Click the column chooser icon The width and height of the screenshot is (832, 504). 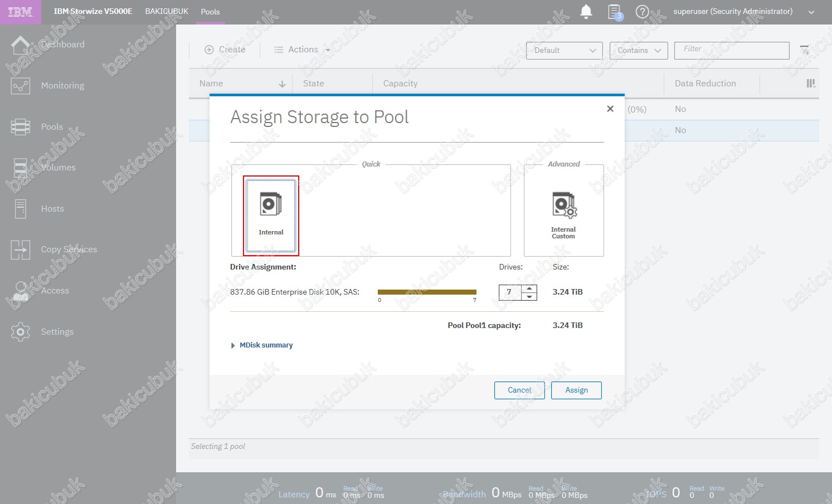(811, 84)
